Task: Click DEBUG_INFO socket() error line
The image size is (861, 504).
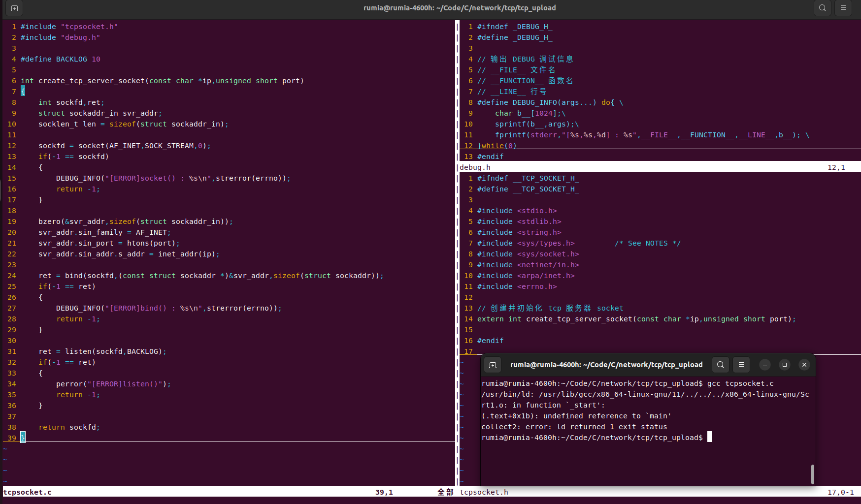Action: click(x=173, y=178)
